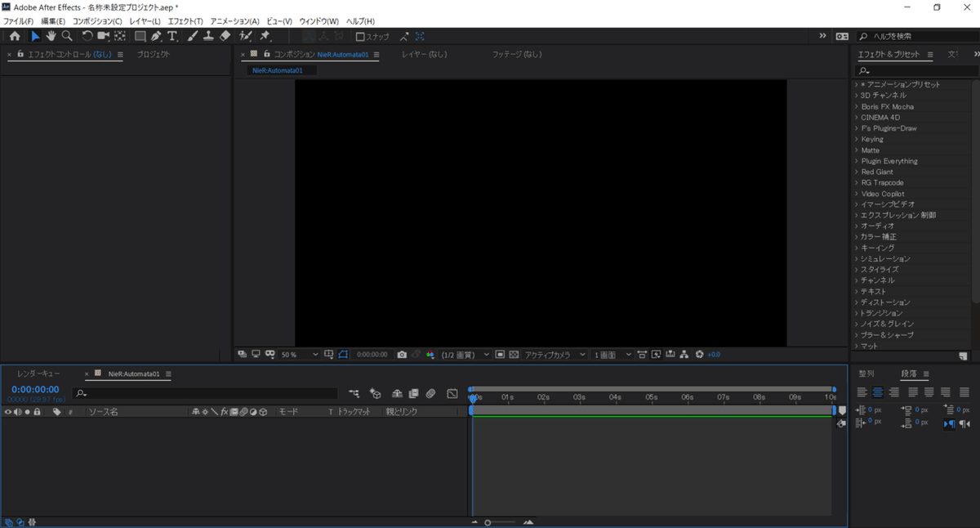Open the 50% magnification dropdown
This screenshot has width=980, height=528.
[300, 355]
